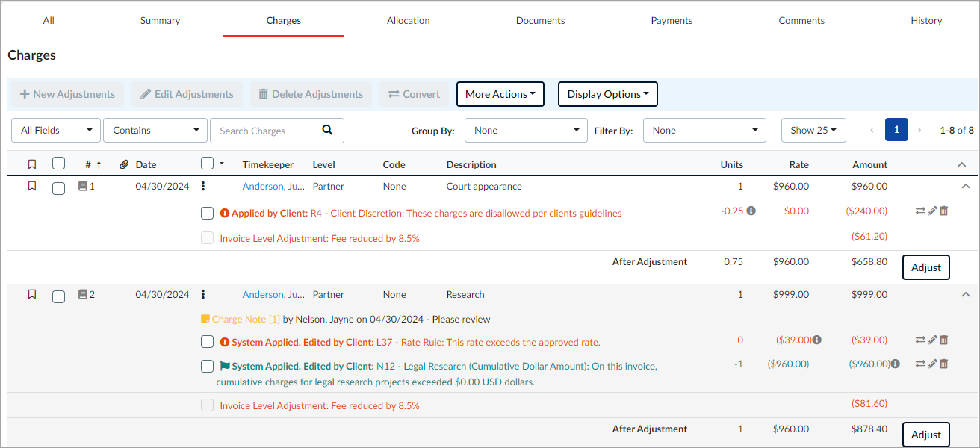Delete the L37 Rate Rule adjustment
This screenshot has width=980, height=448.
[943, 340]
